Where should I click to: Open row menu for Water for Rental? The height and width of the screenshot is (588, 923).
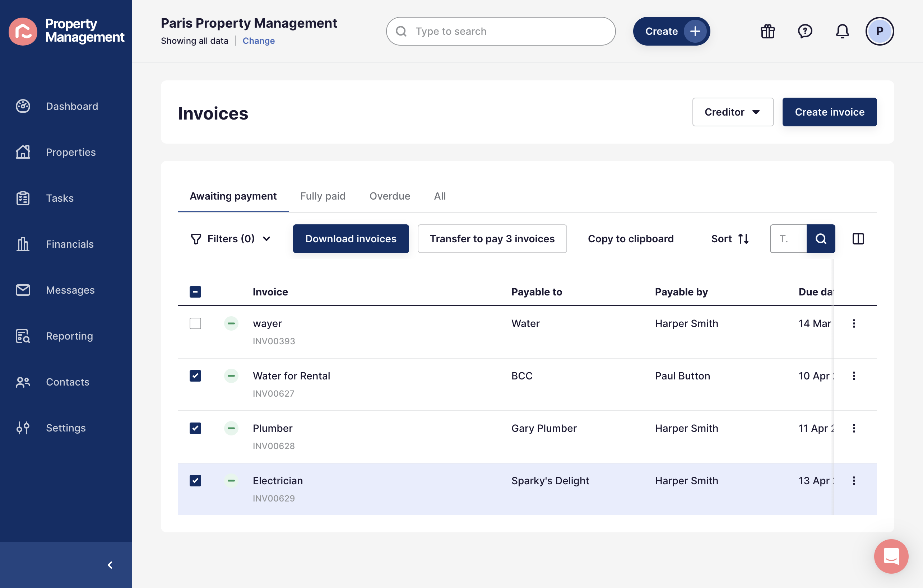(x=854, y=376)
